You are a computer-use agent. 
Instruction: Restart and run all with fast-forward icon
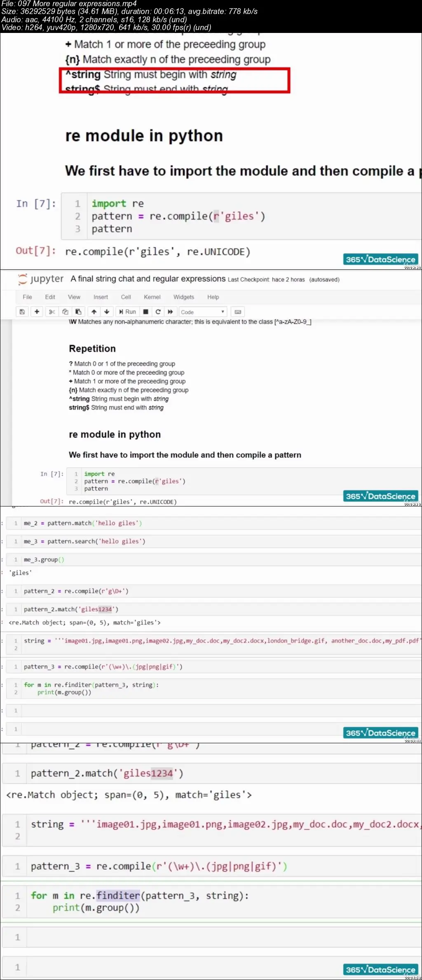170,312
